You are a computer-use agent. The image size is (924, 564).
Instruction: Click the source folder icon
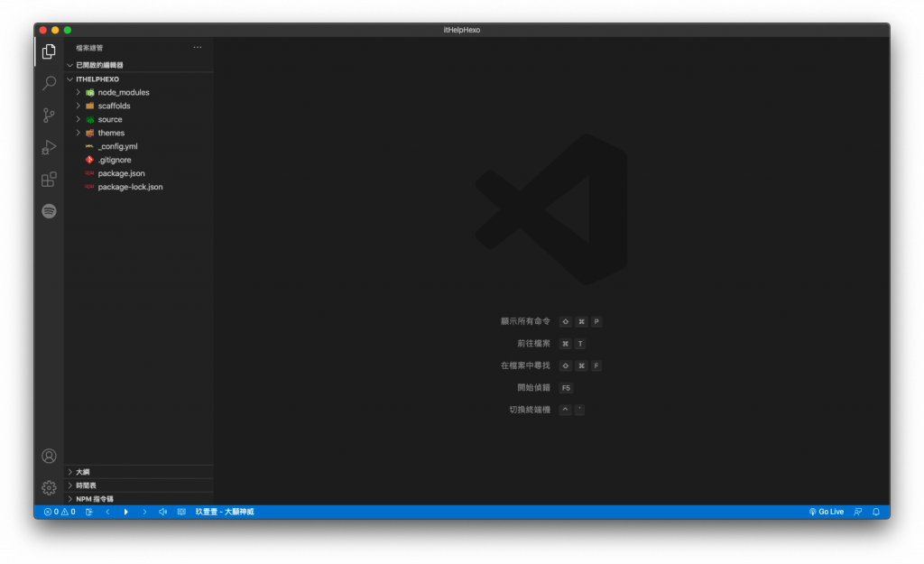pos(89,120)
